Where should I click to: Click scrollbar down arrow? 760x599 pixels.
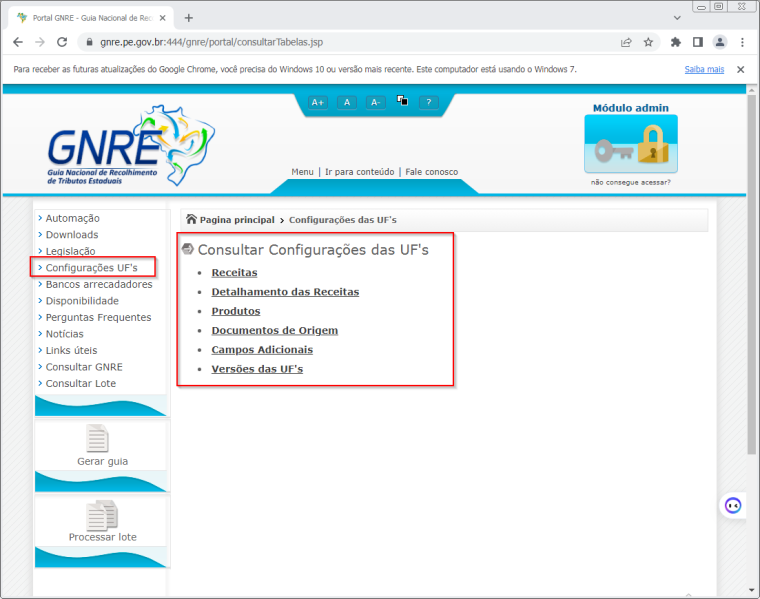751,590
